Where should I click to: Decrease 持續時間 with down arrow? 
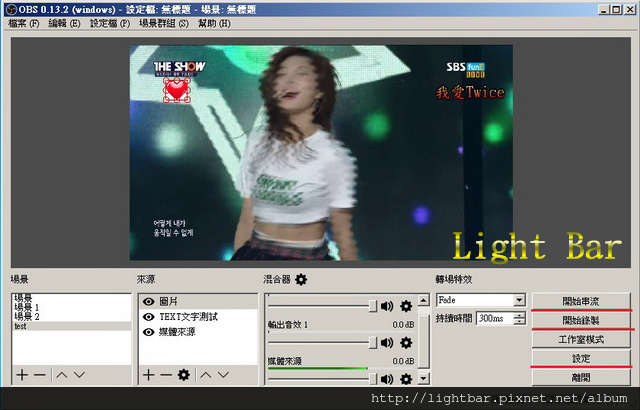click(x=520, y=321)
